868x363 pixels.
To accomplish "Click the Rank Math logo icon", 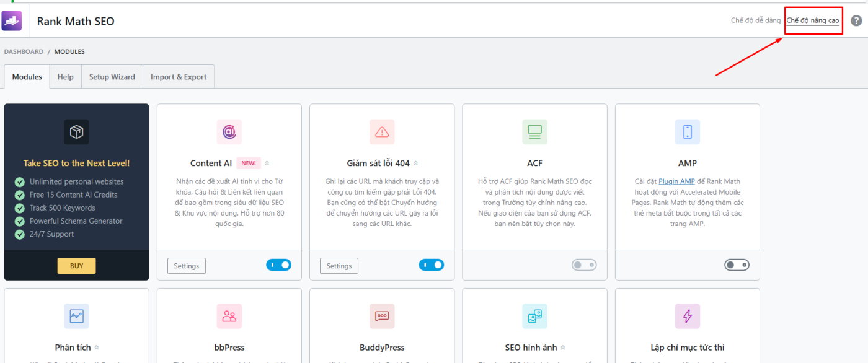I will tap(12, 20).
